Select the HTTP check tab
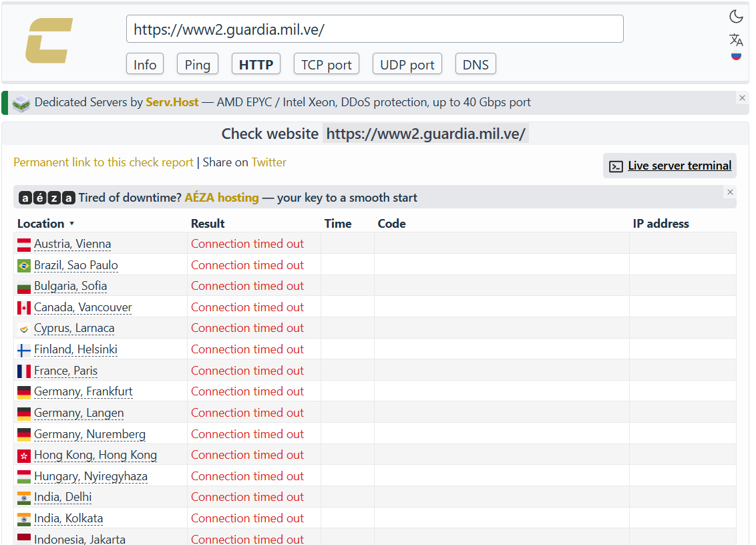The width and height of the screenshot is (756, 545). pyautogui.click(x=256, y=64)
